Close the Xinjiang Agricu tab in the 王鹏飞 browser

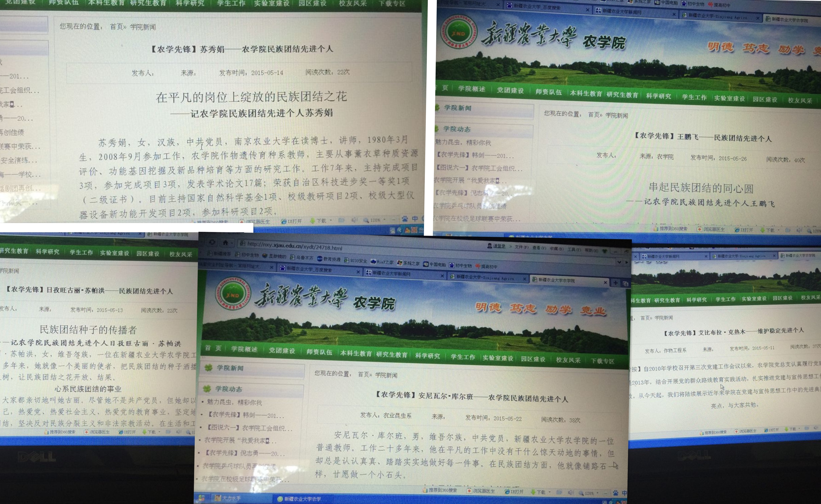point(758,18)
